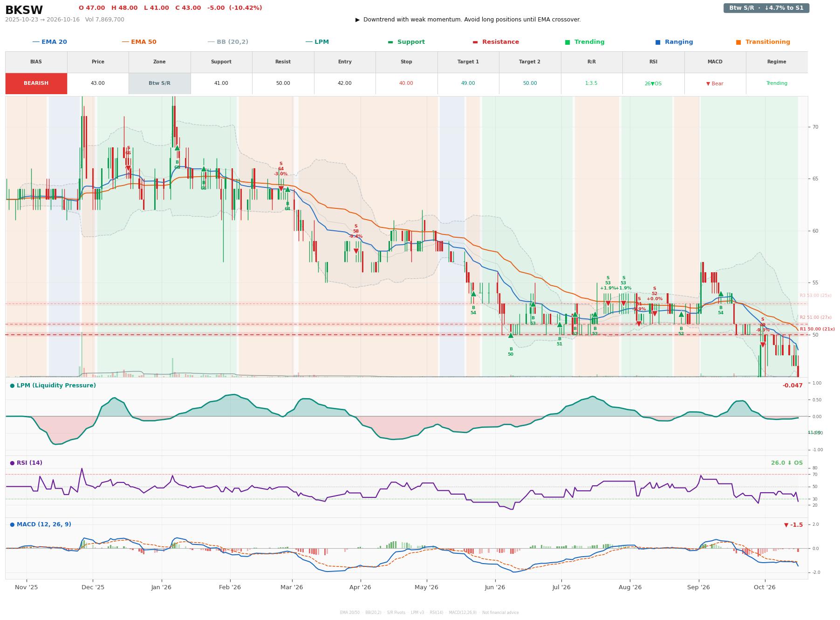
Task: Click the R2 51.00 (27x) resistance label
Action: (815, 317)
